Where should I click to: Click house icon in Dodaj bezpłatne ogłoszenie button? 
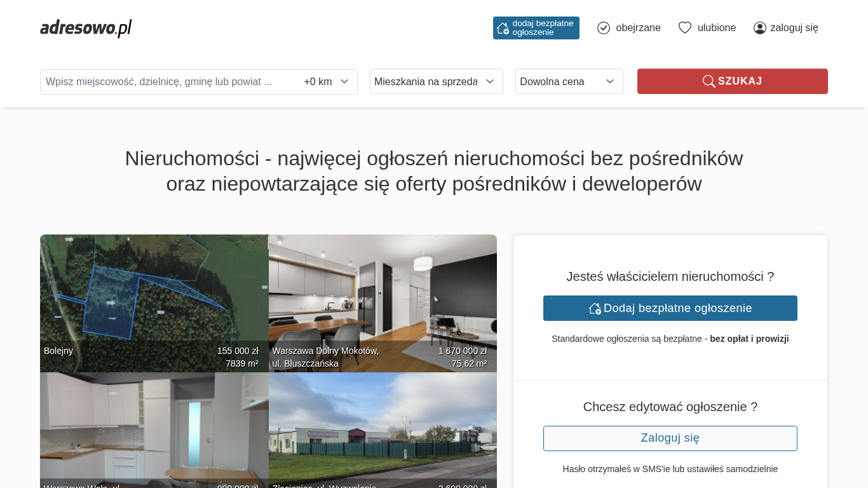595,308
